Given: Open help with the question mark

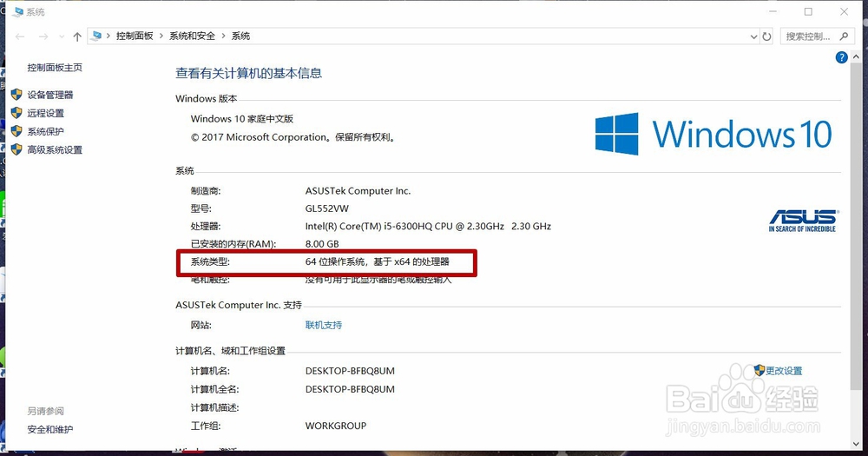Looking at the screenshot, I should click(841, 57).
